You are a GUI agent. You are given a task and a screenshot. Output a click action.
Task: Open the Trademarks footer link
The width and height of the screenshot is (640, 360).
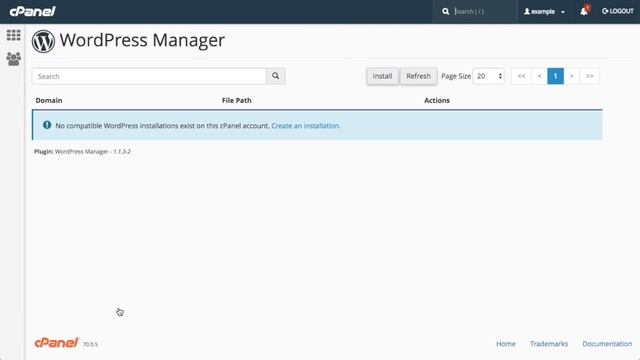(549, 344)
